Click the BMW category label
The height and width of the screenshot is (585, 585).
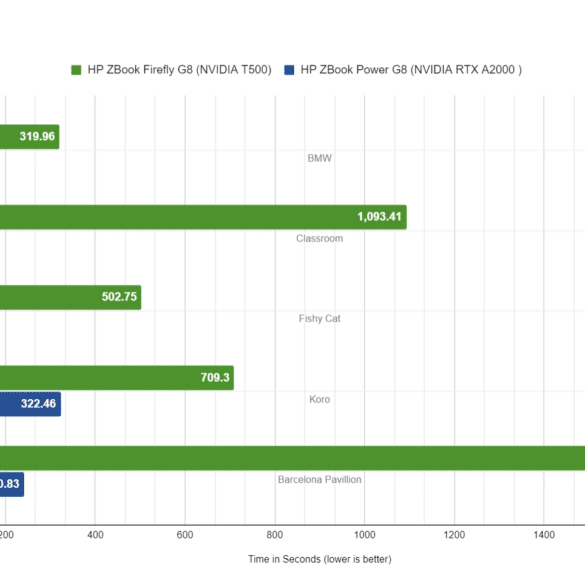click(x=319, y=158)
